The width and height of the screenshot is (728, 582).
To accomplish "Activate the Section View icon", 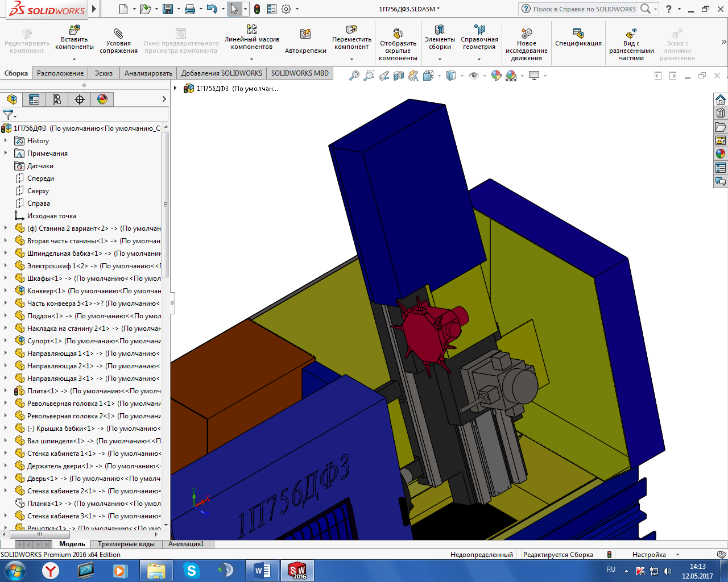I will pyautogui.click(x=399, y=76).
